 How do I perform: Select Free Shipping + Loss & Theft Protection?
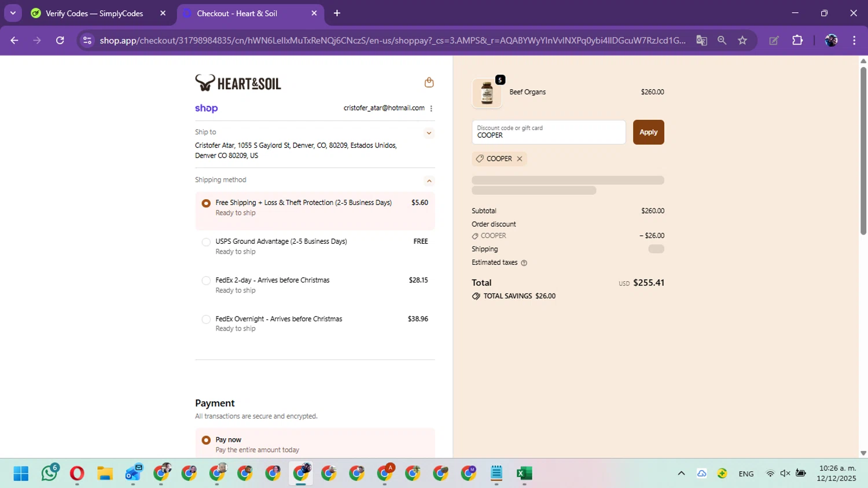pos(206,203)
